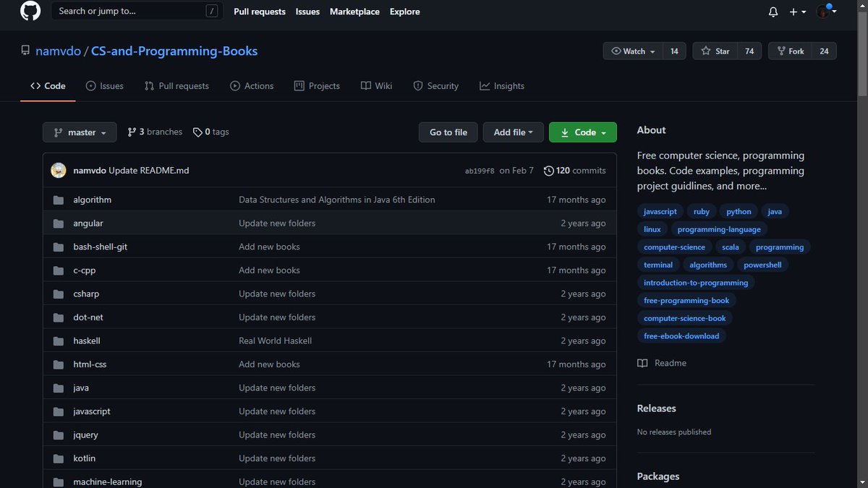Select the Code tab
The height and width of the screenshot is (488, 868).
(x=48, y=86)
